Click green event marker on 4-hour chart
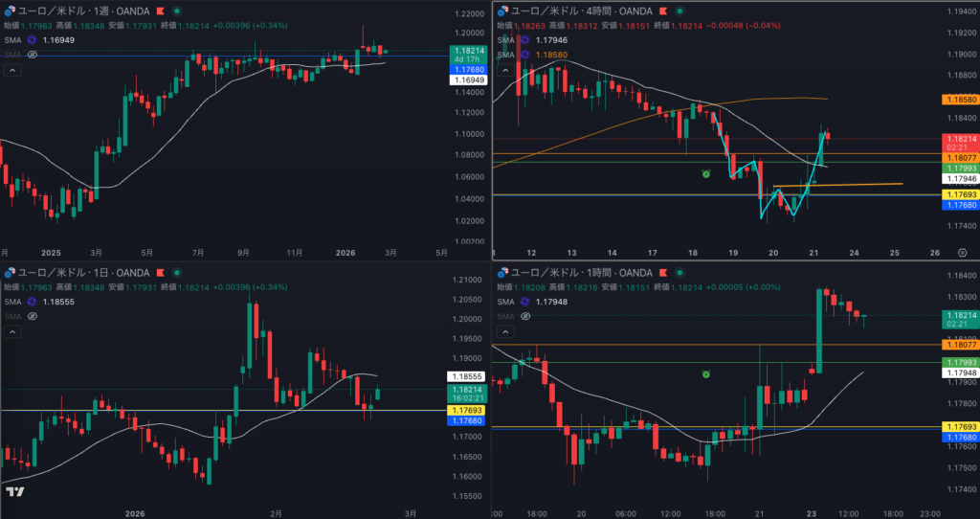The width and height of the screenshot is (980, 519). click(x=705, y=173)
